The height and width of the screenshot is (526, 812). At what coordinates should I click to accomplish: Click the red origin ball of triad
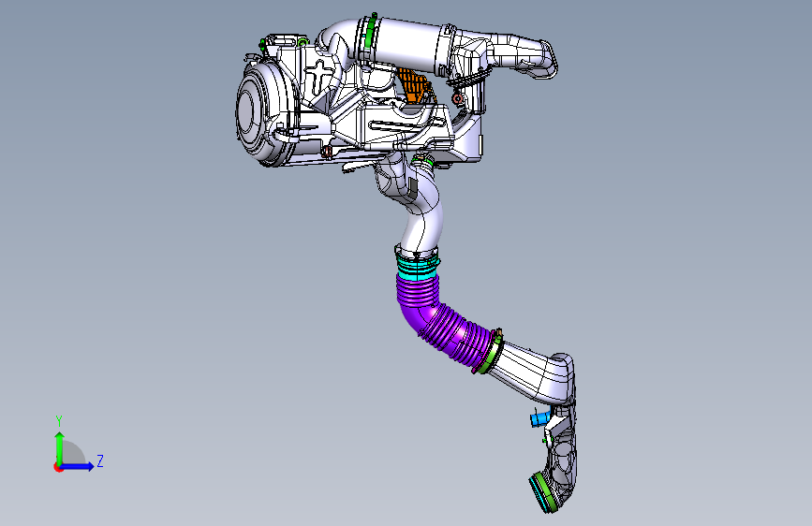[58, 467]
